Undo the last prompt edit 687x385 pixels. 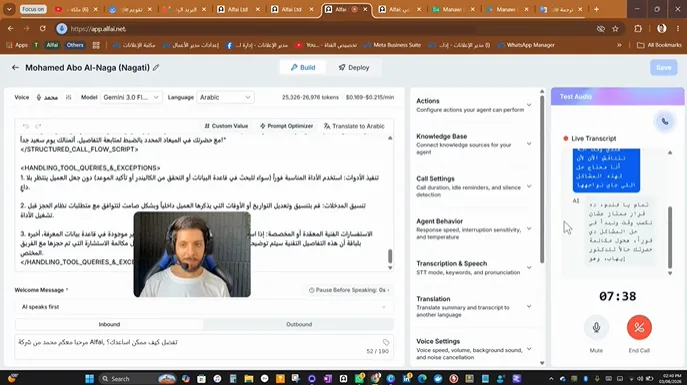[x=26, y=126]
